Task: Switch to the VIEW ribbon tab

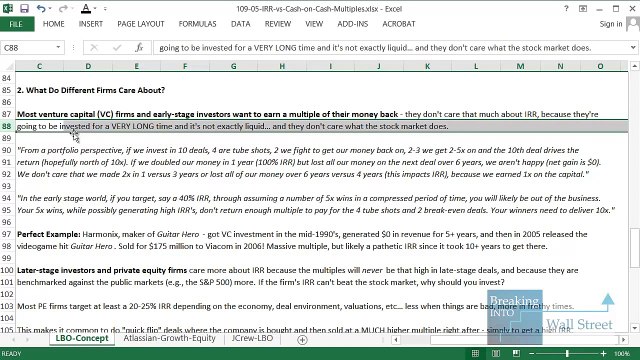Action: coord(314,24)
